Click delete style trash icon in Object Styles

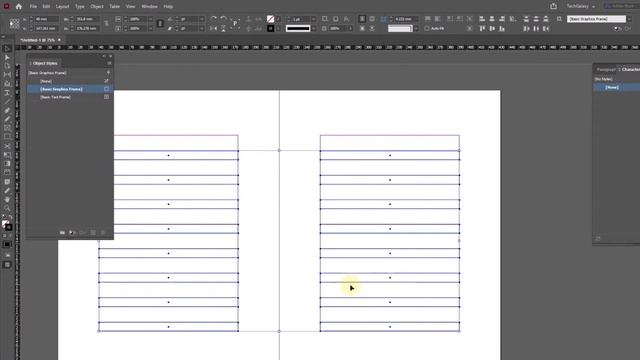coord(103,232)
